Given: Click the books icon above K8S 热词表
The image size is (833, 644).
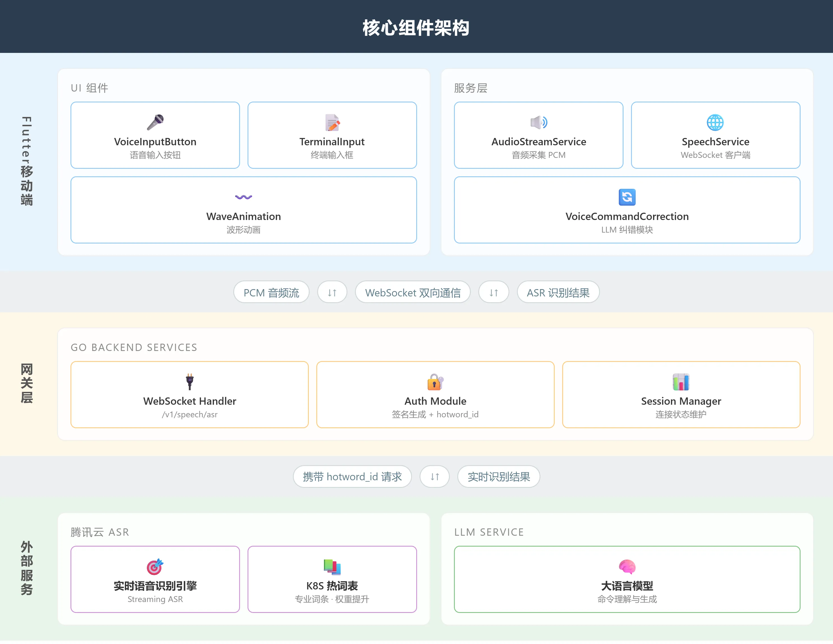Looking at the screenshot, I should (x=332, y=566).
